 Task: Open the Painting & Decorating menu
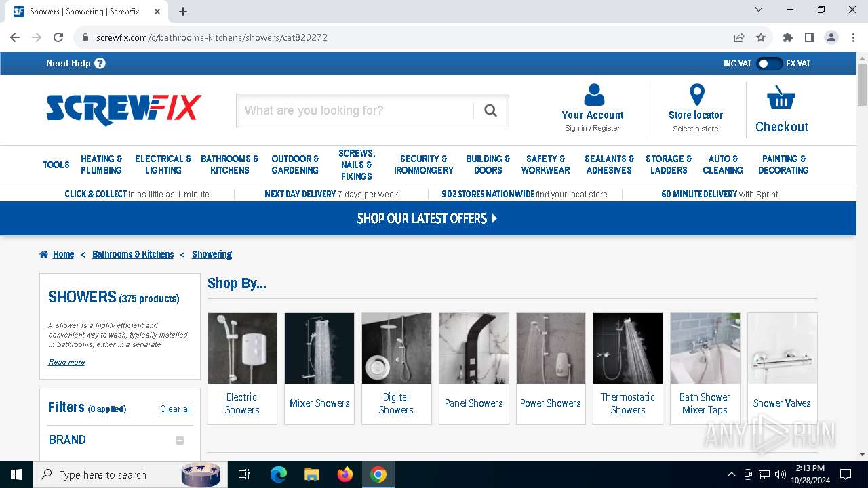pyautogui.click(x=784, y=165)
